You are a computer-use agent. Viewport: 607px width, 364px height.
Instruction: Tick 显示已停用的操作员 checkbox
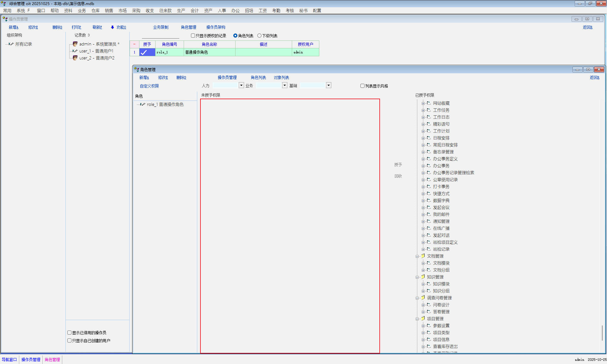tap(69, 333)
